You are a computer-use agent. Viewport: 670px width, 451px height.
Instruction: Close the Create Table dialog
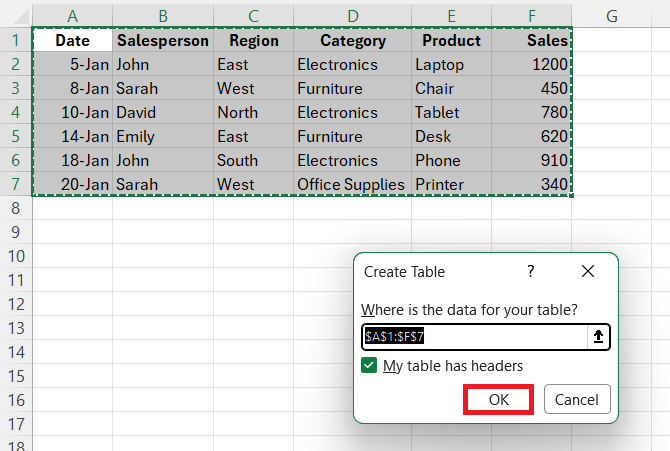588,271
